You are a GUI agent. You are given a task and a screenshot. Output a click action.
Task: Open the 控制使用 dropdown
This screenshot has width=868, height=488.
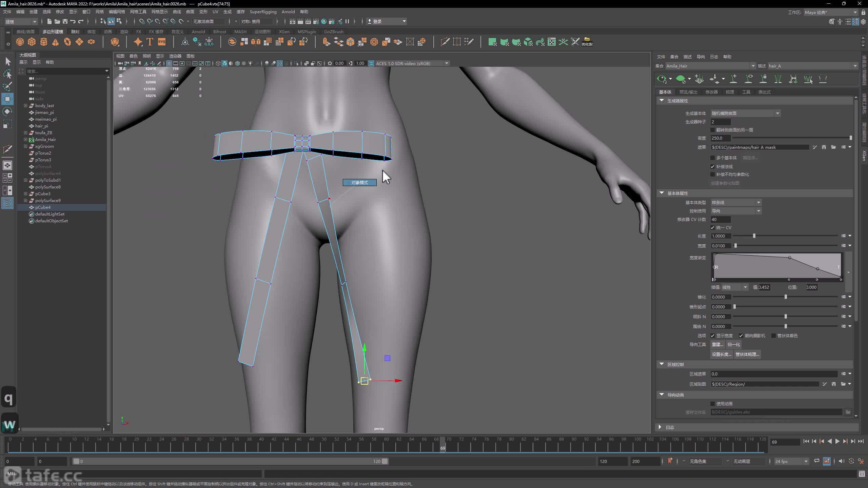coord(736,211)
